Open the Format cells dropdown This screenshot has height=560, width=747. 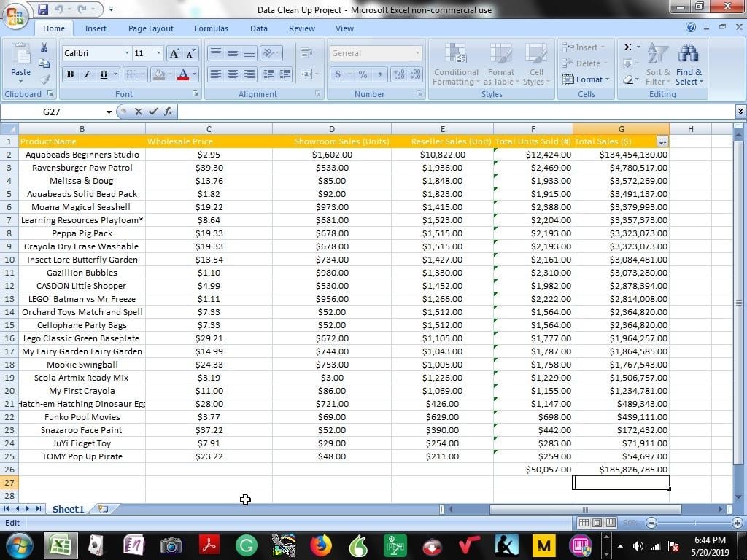pos(586,79)
